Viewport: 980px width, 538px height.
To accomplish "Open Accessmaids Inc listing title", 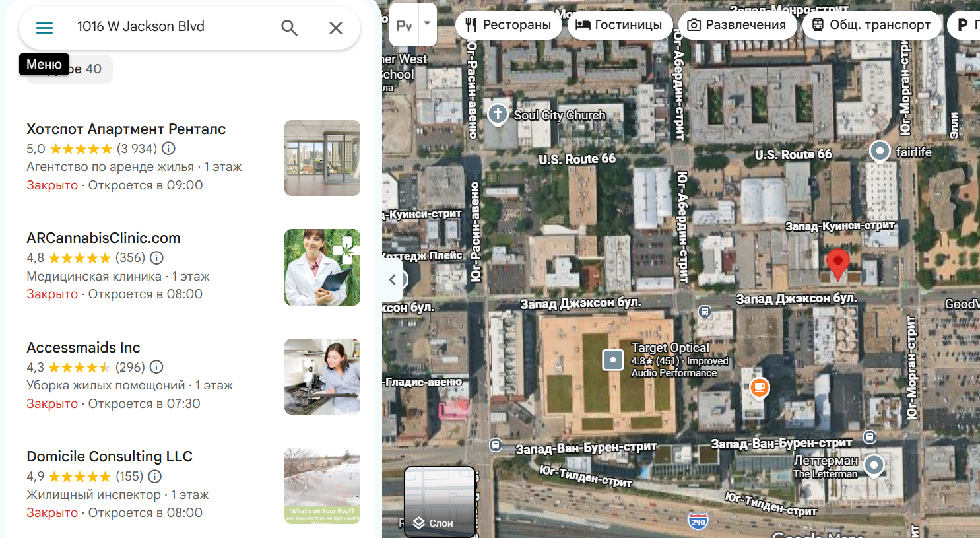I will pyautogui.click(x=83, y=347).
